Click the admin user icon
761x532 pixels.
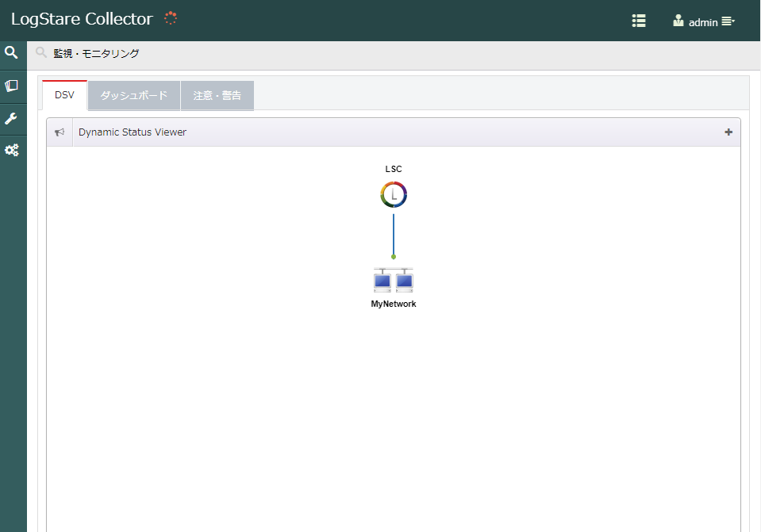[x=678, y=21]
